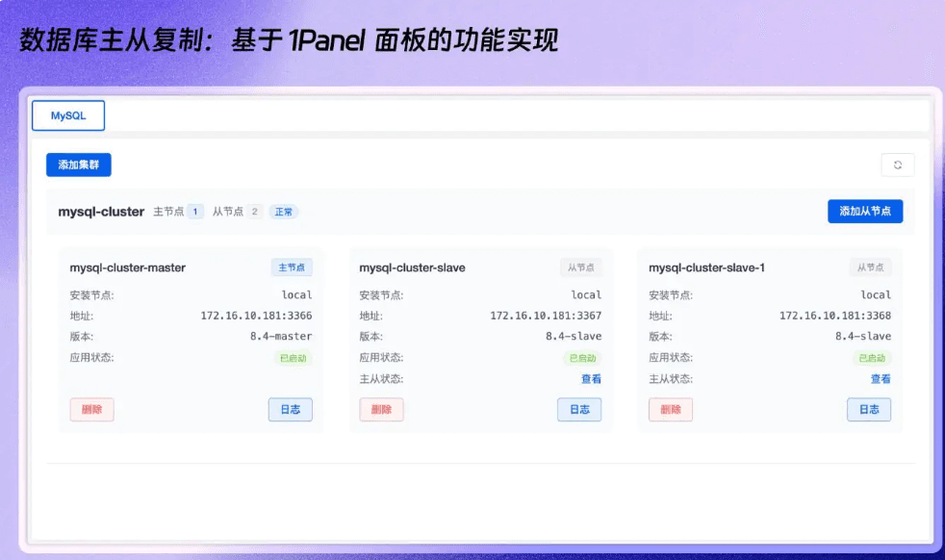This screenshot has width=945, height=560.
Task: Delete the mysql-cluster-slave-1 node
Action: (671, 410)
